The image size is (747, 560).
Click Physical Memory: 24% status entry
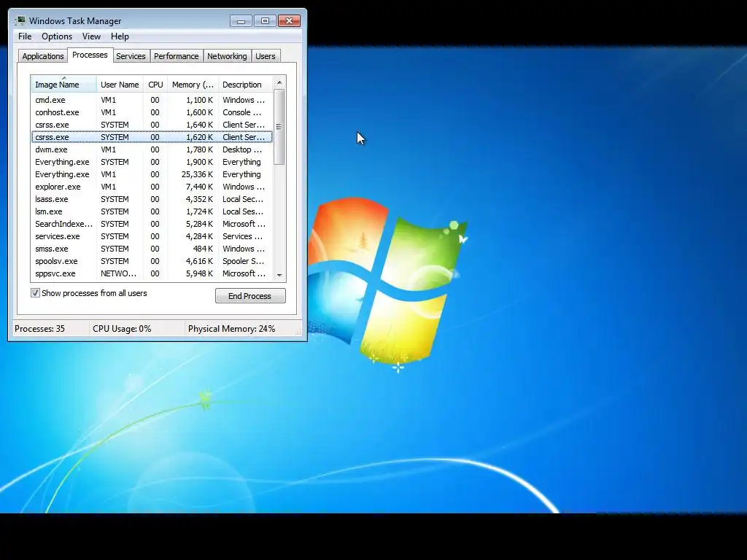231,329
